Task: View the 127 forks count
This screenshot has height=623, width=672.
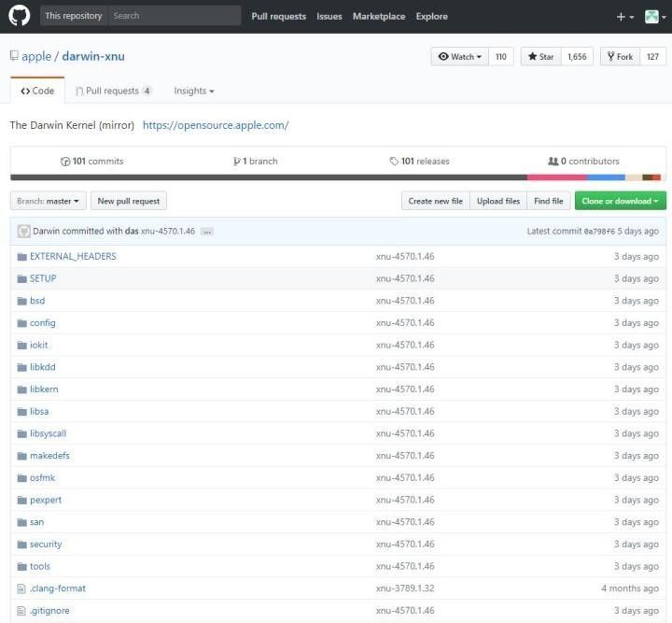Action: [x=652, y=57]
